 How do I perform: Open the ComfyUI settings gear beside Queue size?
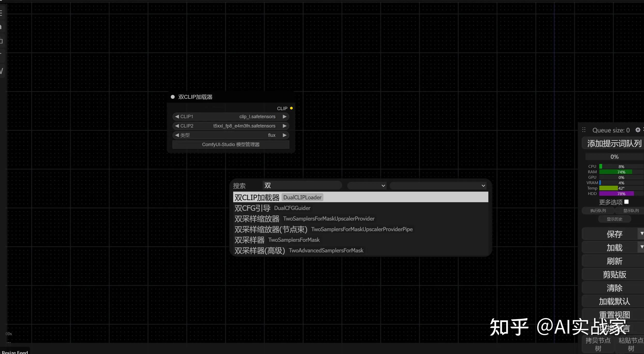pos(638,130)
